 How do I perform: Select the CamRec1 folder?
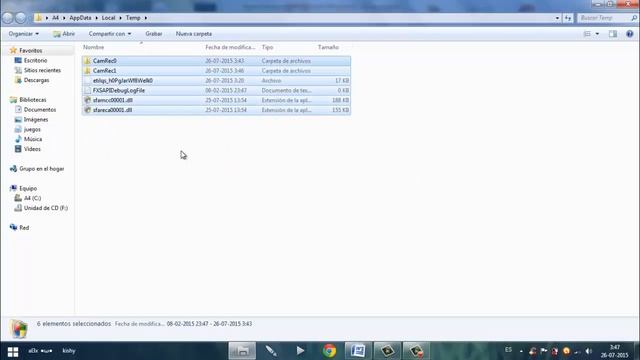tap(216, 71)
